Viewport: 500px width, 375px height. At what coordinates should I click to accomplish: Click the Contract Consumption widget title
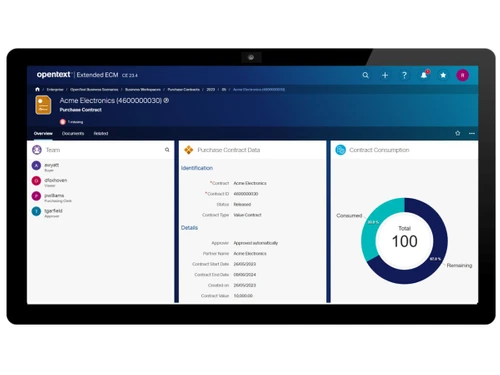click(379, 150)
